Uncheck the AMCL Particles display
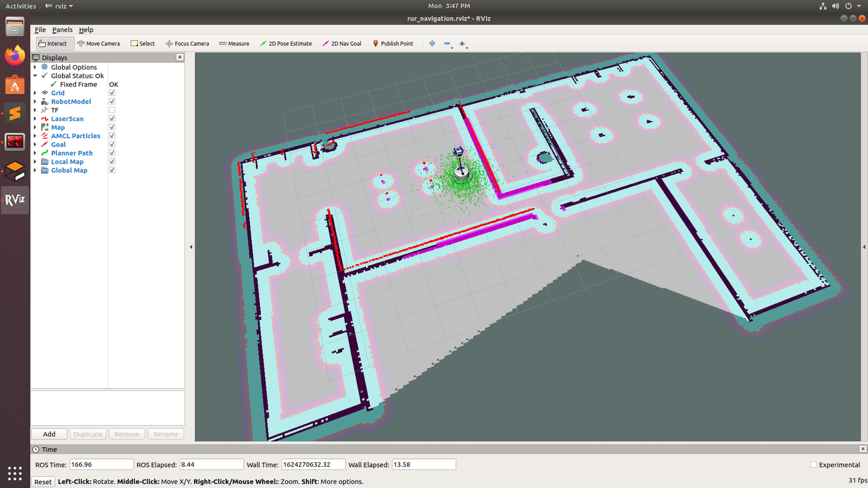868x488 pixels. tap(112, 136)
